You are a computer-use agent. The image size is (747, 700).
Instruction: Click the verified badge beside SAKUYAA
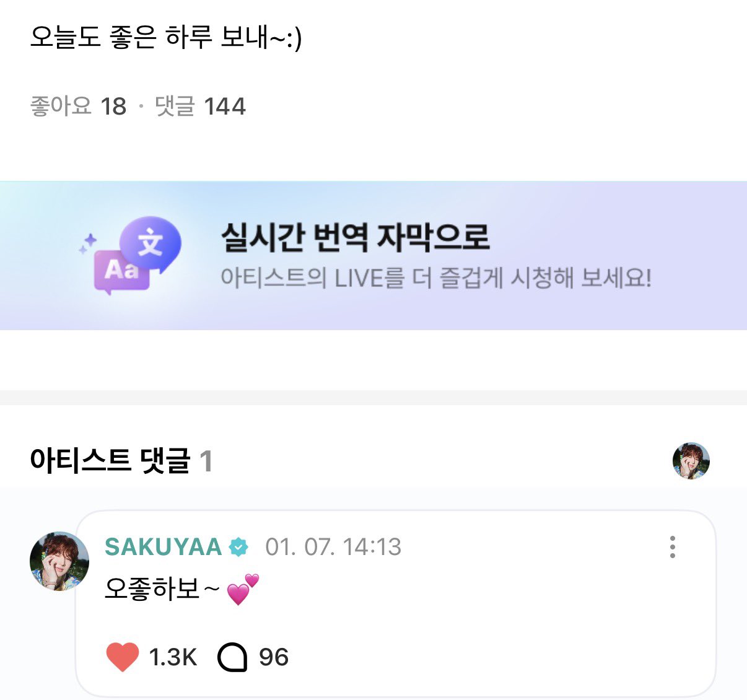tap(238, 547)
